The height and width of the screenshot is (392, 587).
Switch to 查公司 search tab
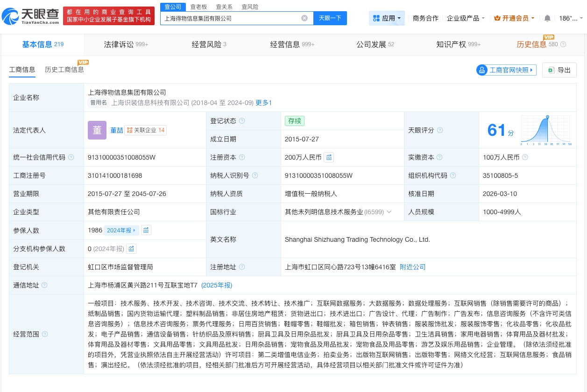pyautogui.click(x=173, y=7)
